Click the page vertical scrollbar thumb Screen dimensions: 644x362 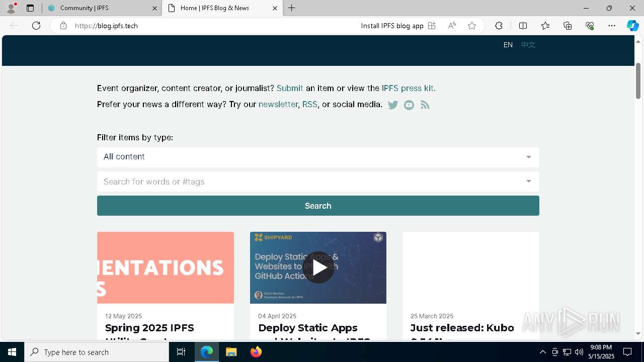tap(638, 80)
